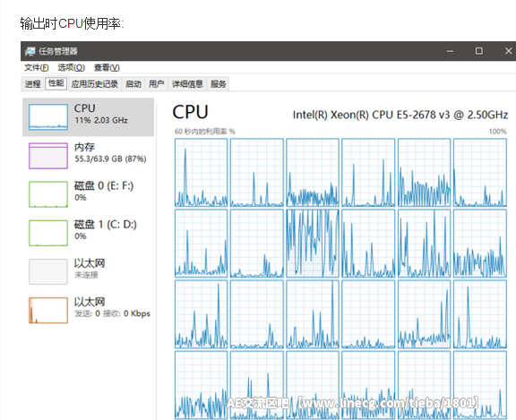
Task: Go to the 用户 tab
Action: pyautogui.click(x=156, y=84)
